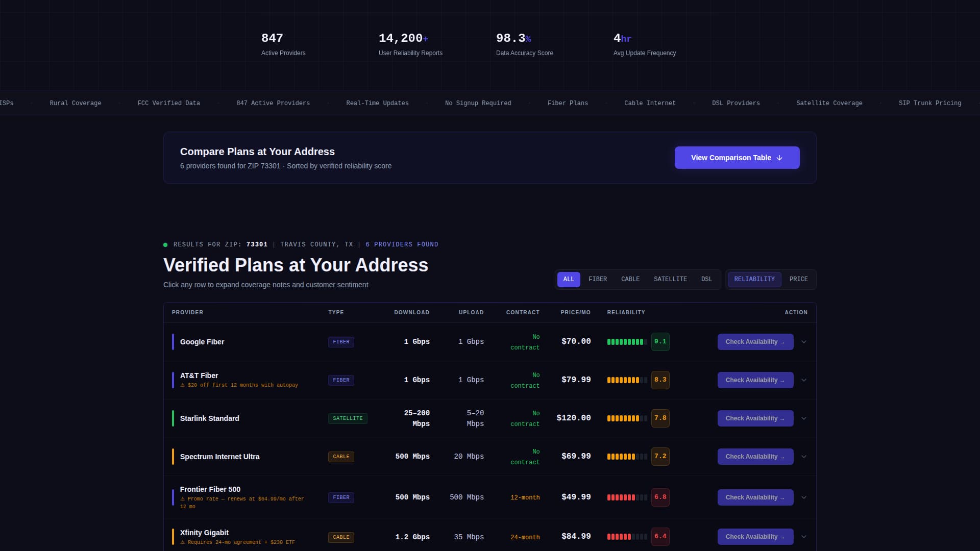
Task: Click Starlink SATELLITE type badge
Action: pyautogui.click(x=348, y=418)
